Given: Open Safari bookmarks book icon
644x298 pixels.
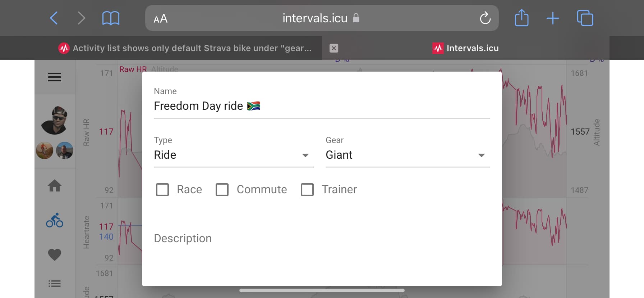Looking at the screenshot, I should 111,18.
